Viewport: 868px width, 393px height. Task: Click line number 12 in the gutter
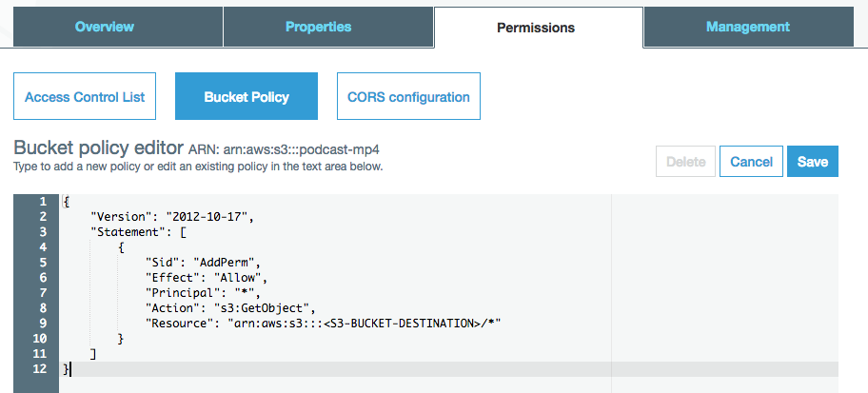tap(40, 369)
